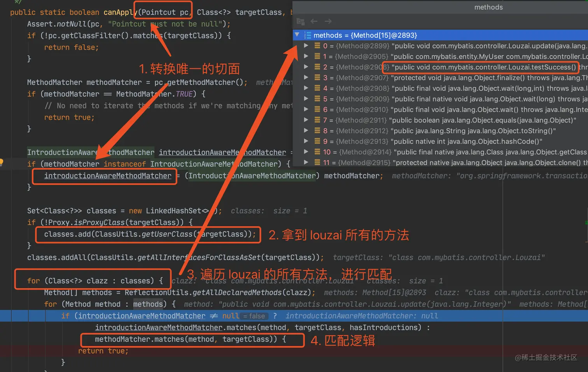This screenshot has width=588, height=372.
Task: Expand element 0 (Method@2899)
Action: [x=306, y=45]
